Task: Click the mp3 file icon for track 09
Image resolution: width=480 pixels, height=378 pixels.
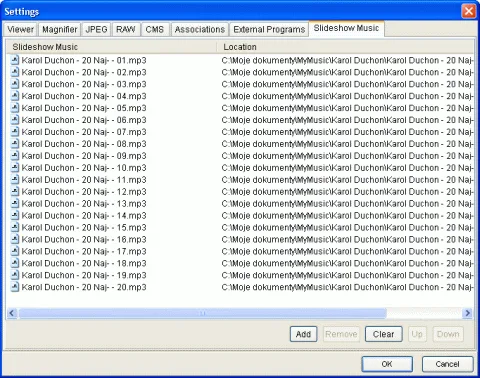Action: tap(15, 156)
